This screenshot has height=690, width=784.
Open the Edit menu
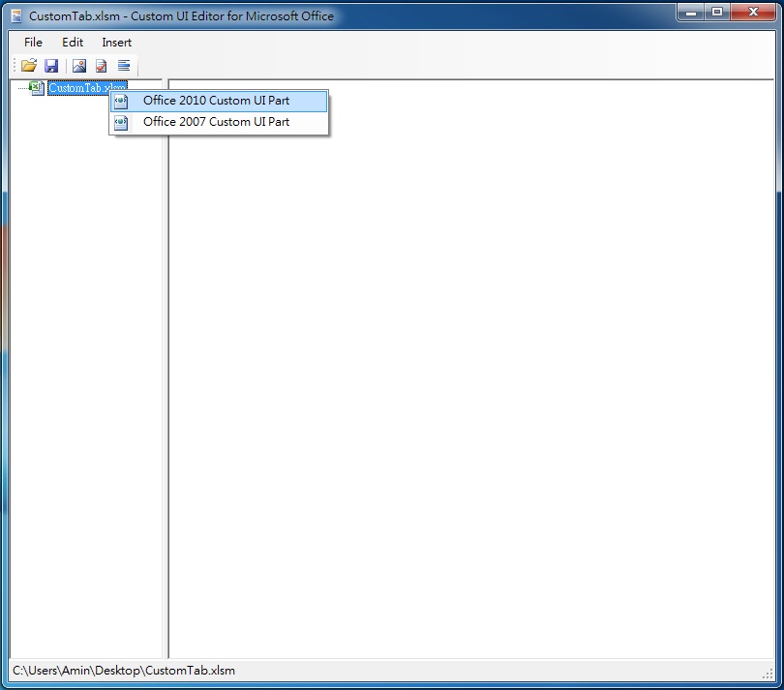[72, 42]
